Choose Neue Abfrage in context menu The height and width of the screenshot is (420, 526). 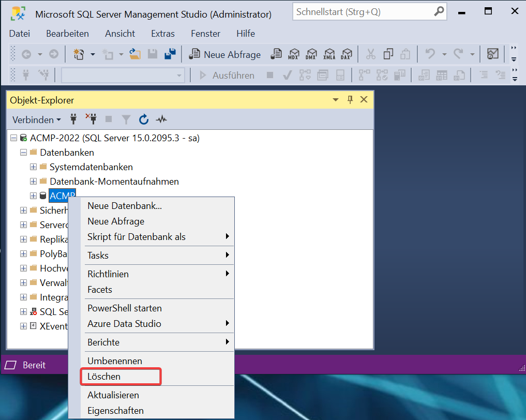(x=157, y=221)
